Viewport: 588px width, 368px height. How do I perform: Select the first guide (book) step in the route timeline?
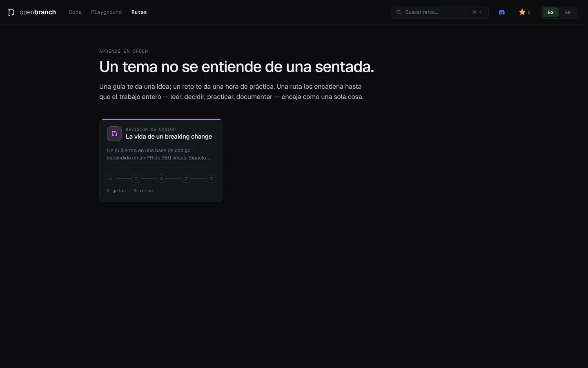tap(111, 179)
